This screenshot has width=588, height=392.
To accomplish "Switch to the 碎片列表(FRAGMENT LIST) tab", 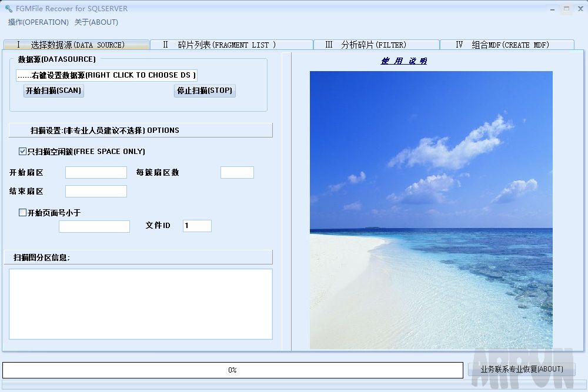I will coord(230,44).
